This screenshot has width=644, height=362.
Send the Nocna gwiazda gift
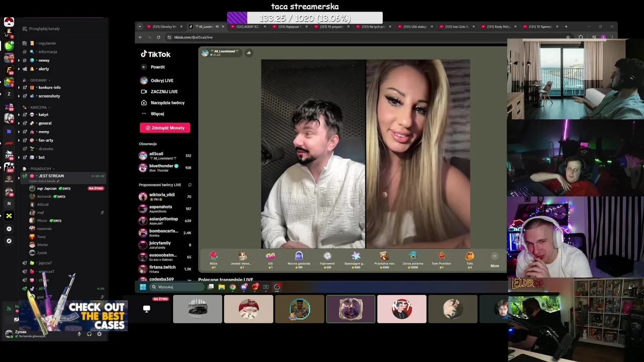(299, 259)
